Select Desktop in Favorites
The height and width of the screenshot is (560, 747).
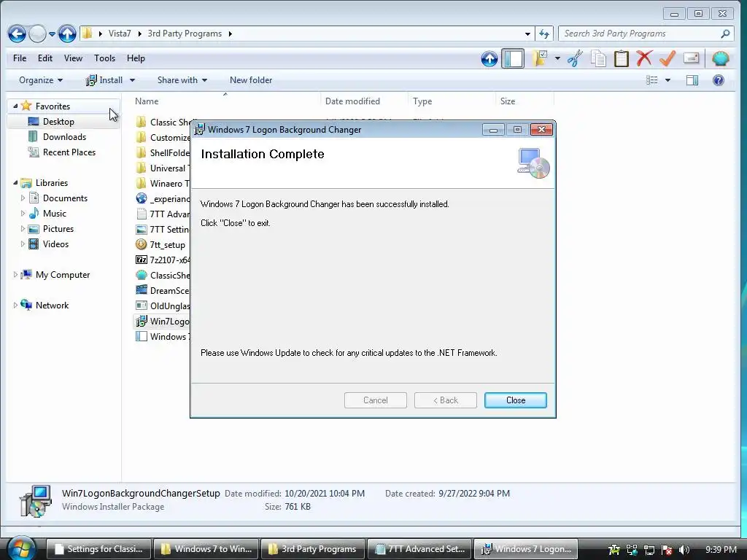coord(58,122)
